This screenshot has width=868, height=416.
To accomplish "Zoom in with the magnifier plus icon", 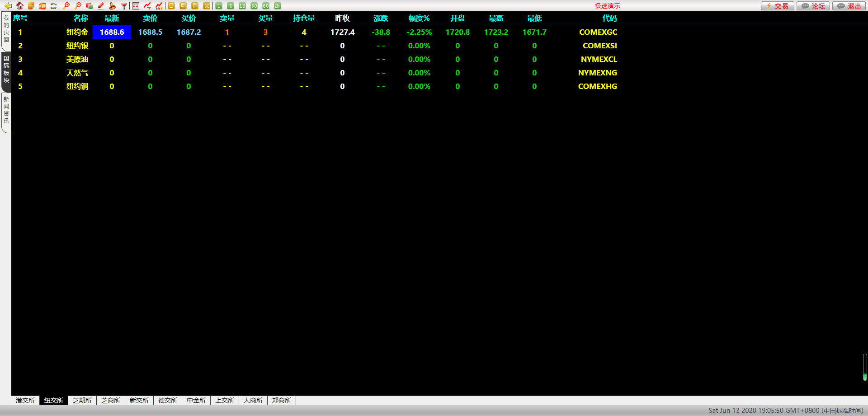I will [x=66, y=6].
